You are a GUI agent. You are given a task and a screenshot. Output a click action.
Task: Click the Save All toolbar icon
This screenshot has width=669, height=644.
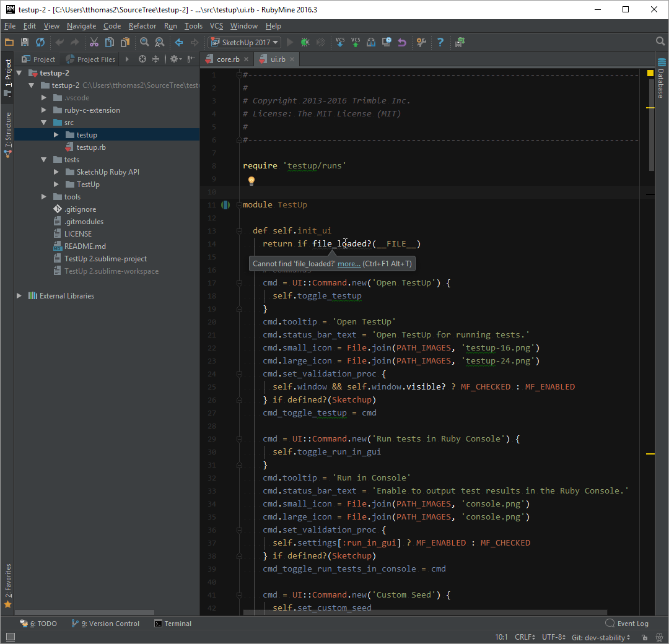[25, 42]
